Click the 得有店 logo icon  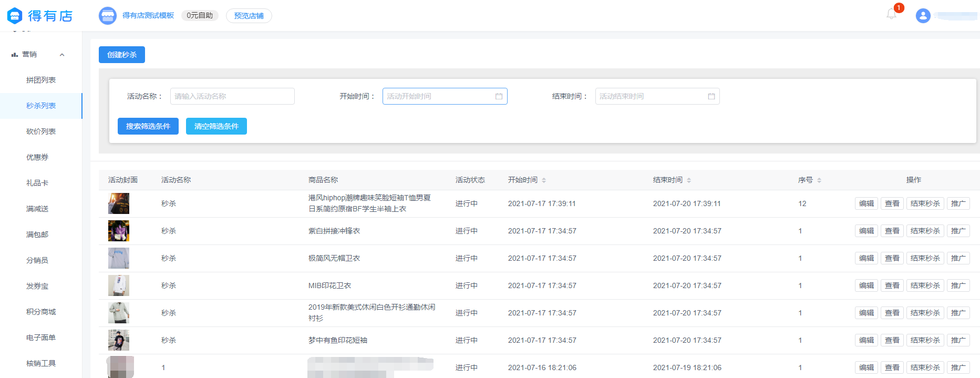pos(15,16)
